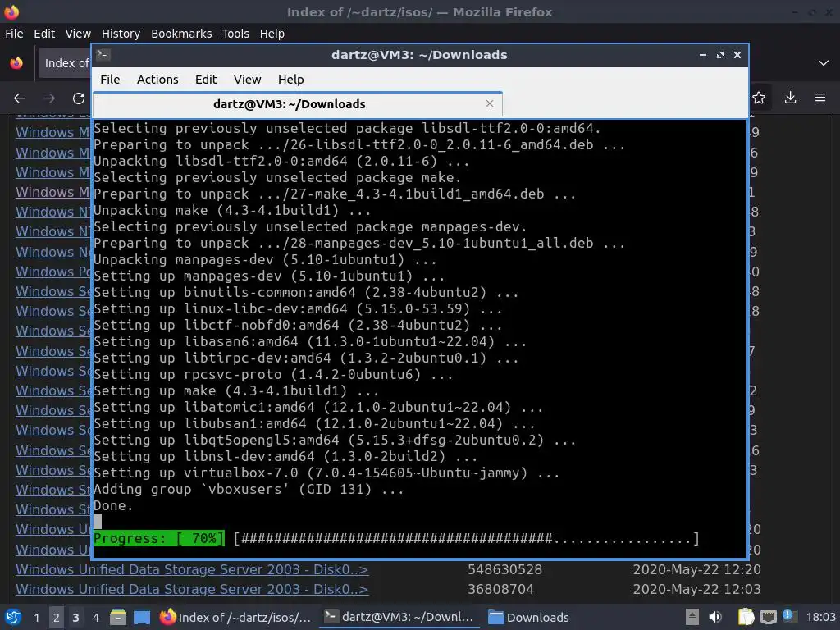Open Firefox's Edit menu

pyautogui.click(x=44, y=34)
